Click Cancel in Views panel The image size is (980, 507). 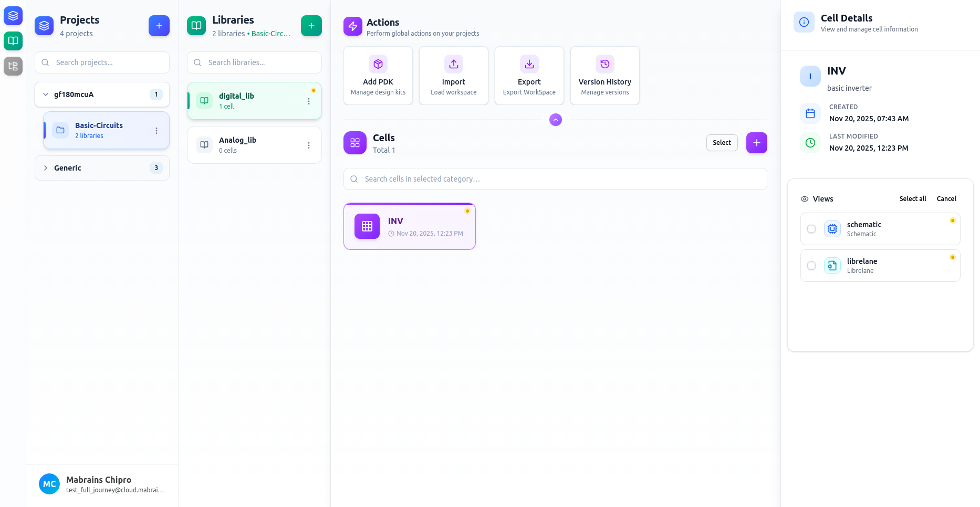(x=946, y=199)
